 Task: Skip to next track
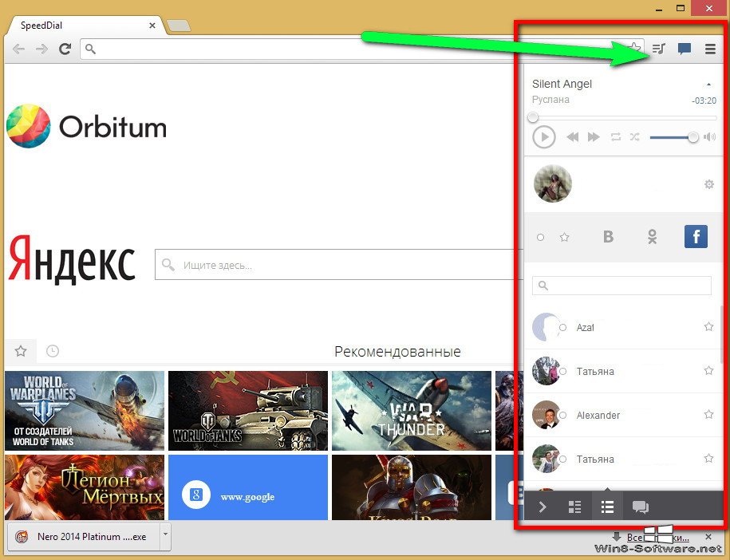594,137
